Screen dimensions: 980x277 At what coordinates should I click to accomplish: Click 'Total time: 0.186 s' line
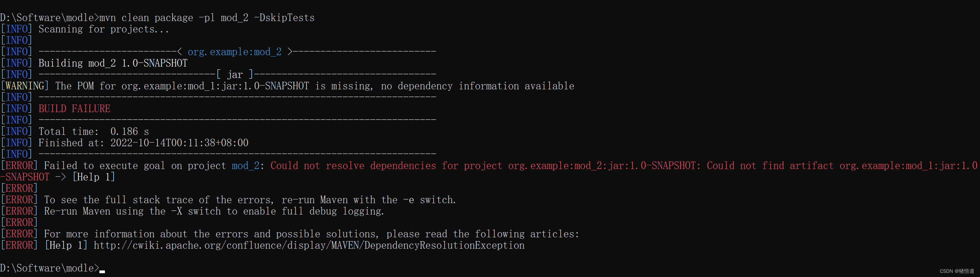click(x=94, y=132)
